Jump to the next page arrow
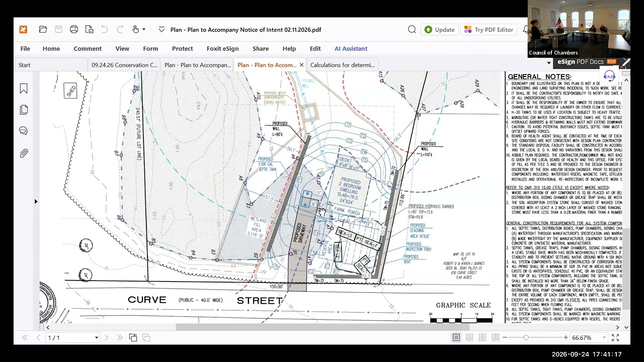Image resolution: width=644 pixels, height=362 pixels. click(x=106, y=338)
